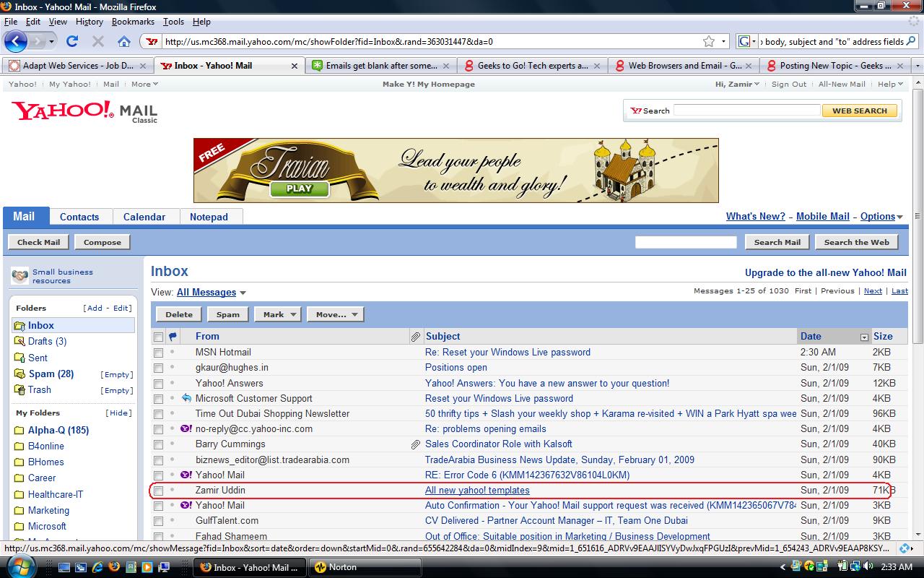
Task: Open the Tools menu
Action: click(x=173, y=22)
